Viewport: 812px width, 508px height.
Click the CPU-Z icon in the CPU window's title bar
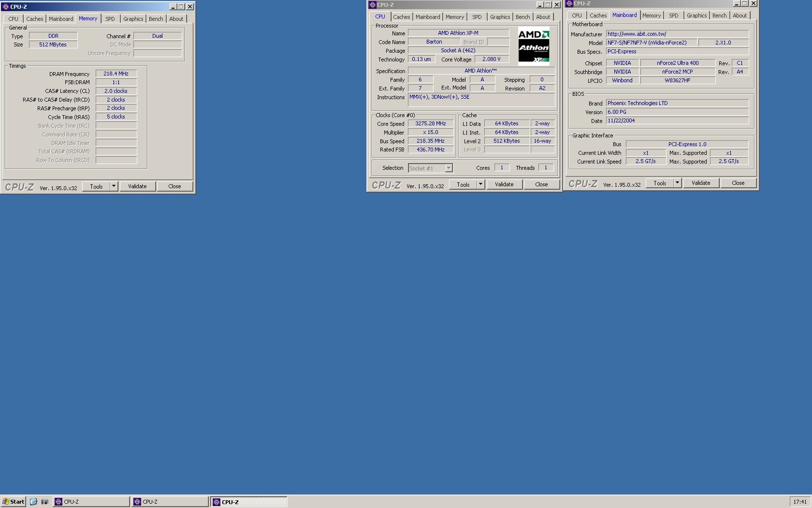tap(373, 5)
